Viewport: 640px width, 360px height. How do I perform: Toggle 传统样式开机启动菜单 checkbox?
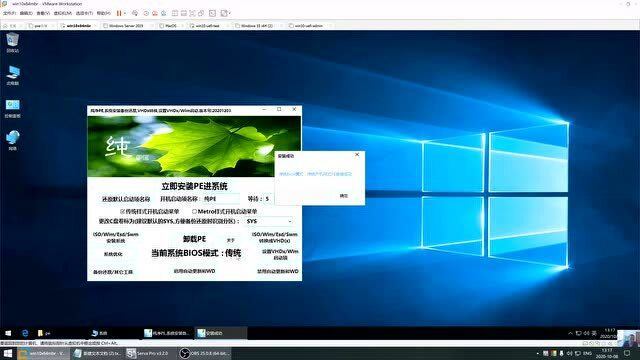pos(149,211)
